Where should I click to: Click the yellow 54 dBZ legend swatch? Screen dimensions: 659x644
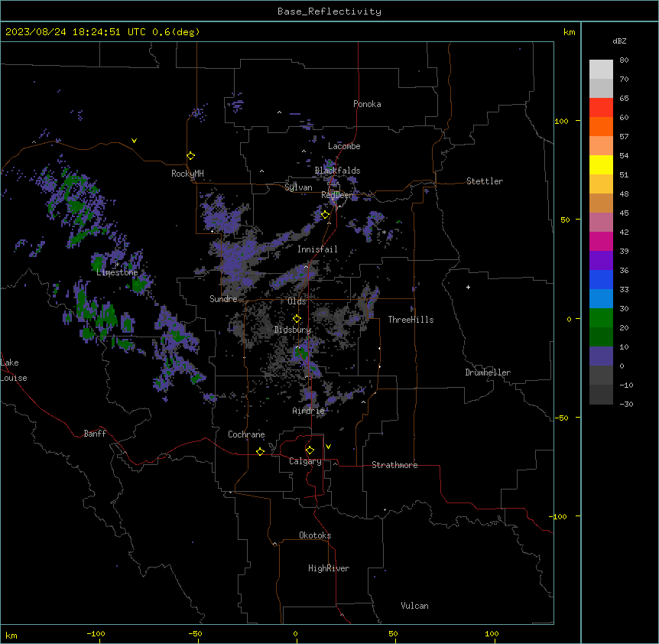click(x=601, y=164)
